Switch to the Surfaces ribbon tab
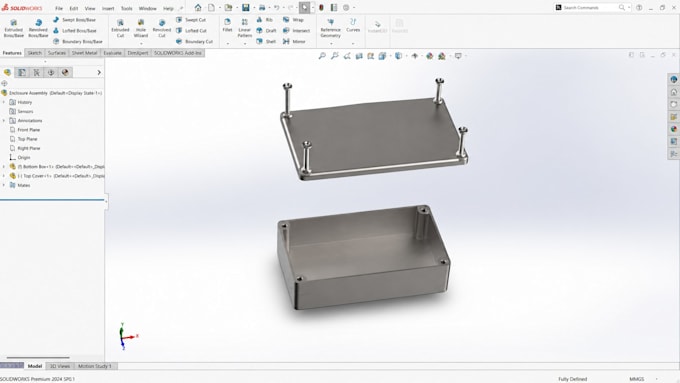 click(x=56, y=53)
